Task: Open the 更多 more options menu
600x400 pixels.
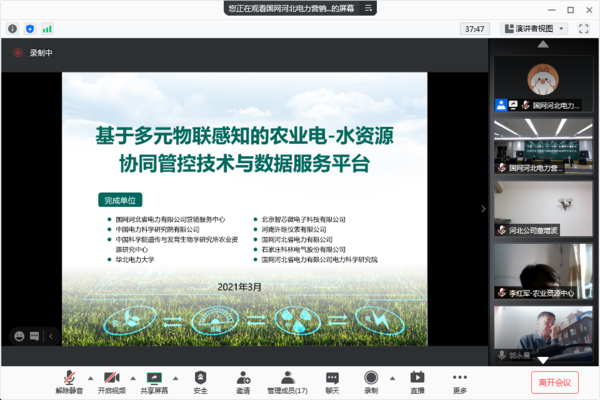Action: [460, 379]
